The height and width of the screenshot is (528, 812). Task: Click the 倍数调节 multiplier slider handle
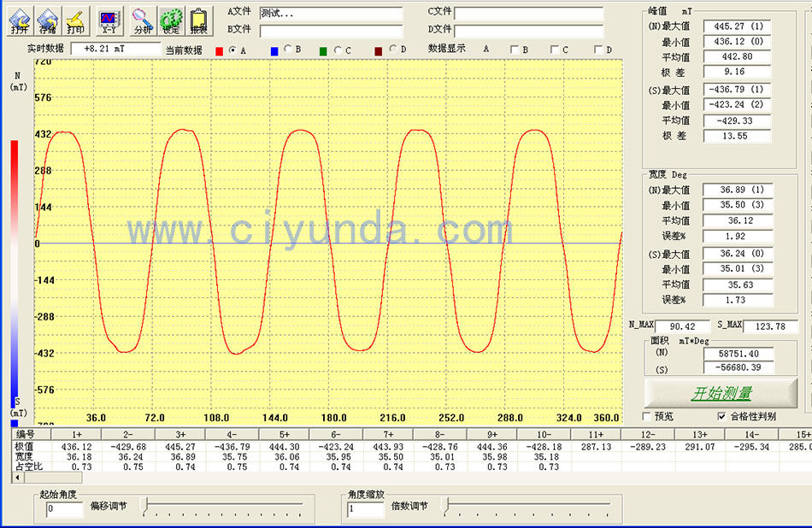[444, 506]
